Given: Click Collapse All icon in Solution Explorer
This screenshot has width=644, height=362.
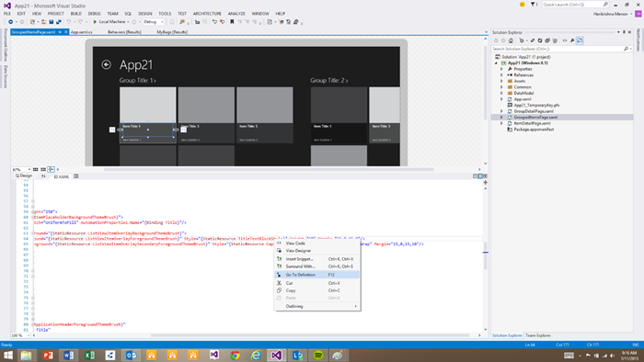Looking at the screenshot, I should point(547,40).
